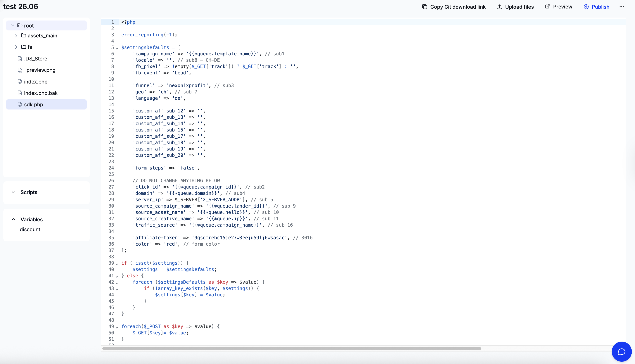The width and height of the screenshot is (635, 364).
Task: Expand the Scripts panel chevron
Action: 14,192
